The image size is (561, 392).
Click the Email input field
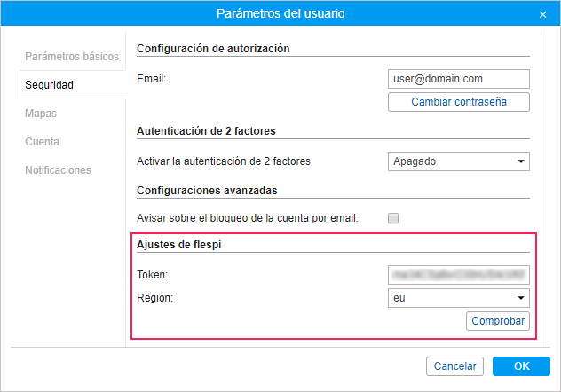(x=458, y=79)
